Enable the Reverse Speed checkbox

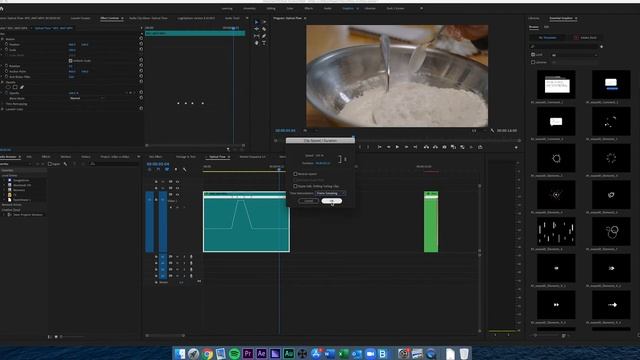295,174
